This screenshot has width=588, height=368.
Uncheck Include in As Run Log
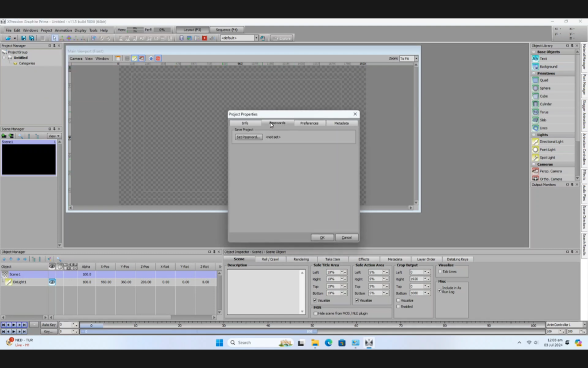tap(439, 290)
